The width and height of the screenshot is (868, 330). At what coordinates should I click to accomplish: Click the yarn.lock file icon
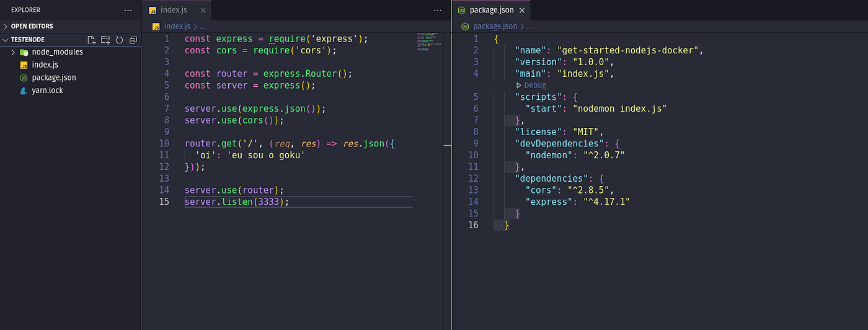[x=24, y=91]
